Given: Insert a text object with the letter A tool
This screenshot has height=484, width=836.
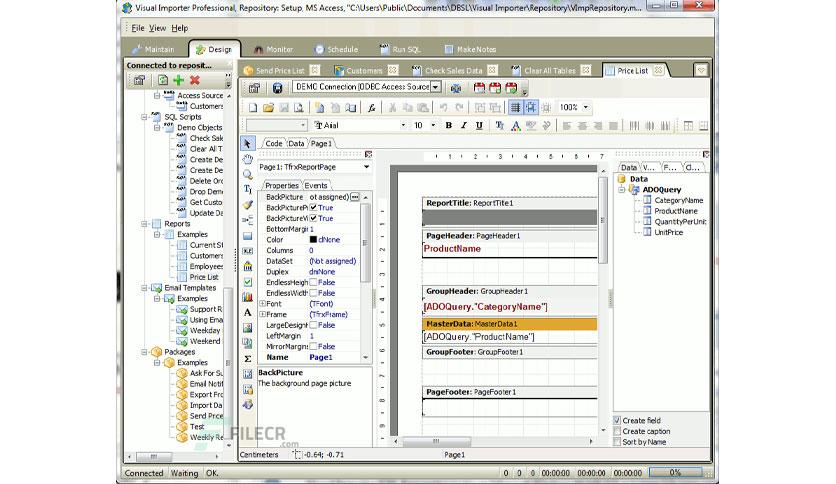Looking at the screenshot, I should pos(247,312).
